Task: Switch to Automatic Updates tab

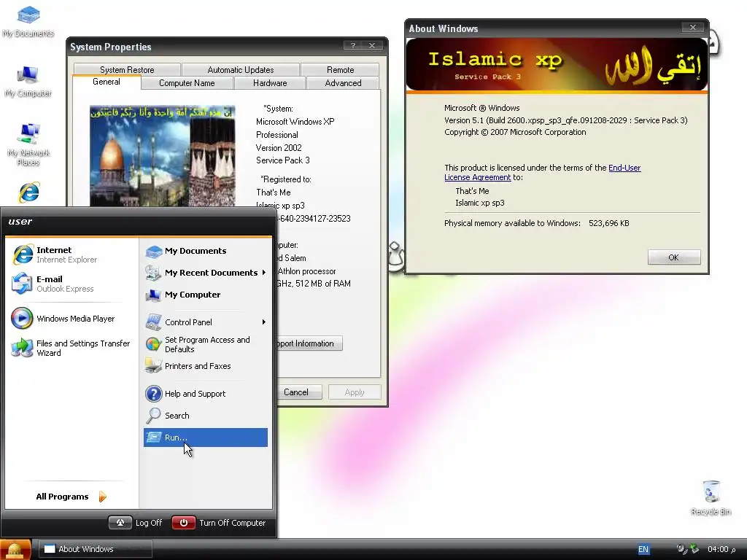Action: coord(241,69)
